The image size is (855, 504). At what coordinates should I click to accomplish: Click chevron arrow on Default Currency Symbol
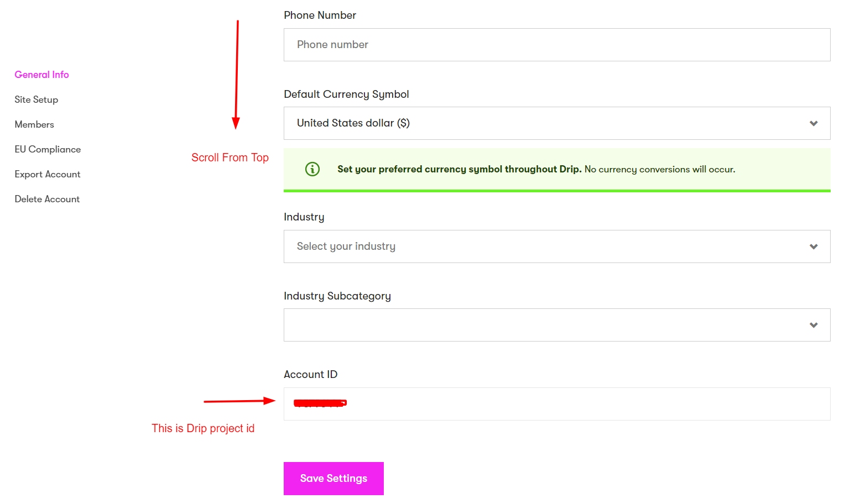(x=814, y=123)
